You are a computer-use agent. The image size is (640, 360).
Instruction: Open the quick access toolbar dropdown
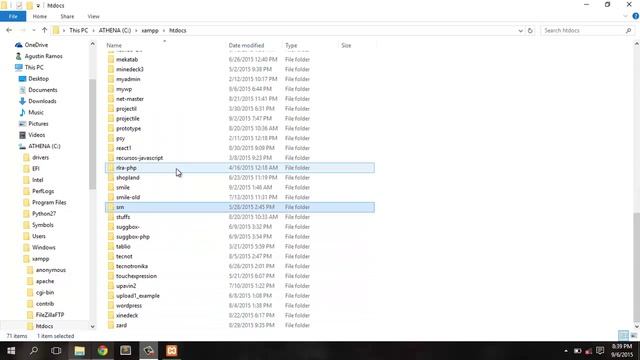click(x=38, y=6)
